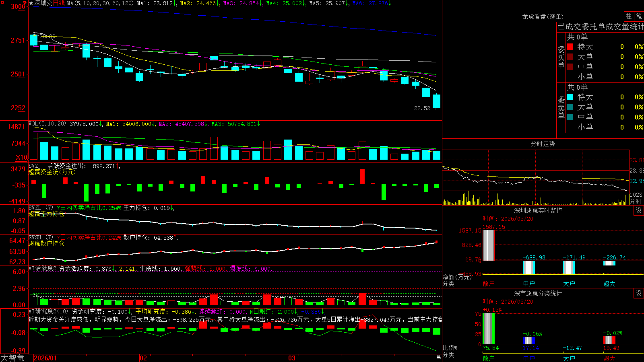Viewport: 644px width, 362px height.
Task: Open VOL(5,10,20) indicator parameters
Action: [47, 124]
